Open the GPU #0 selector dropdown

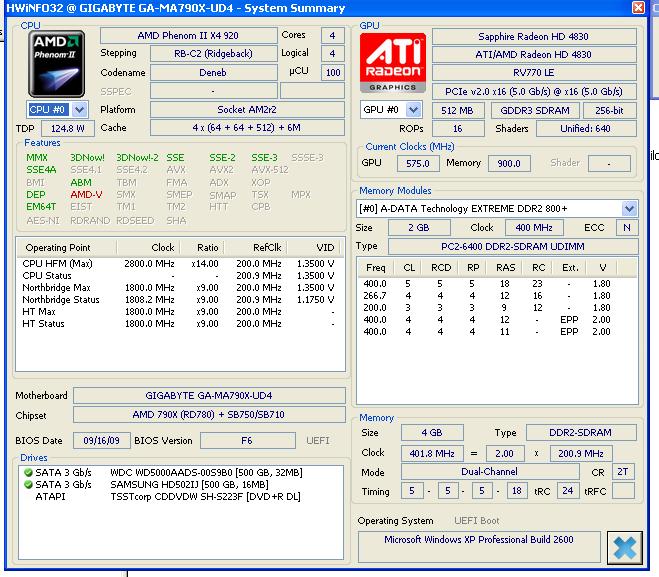click(x=414, y=110)
